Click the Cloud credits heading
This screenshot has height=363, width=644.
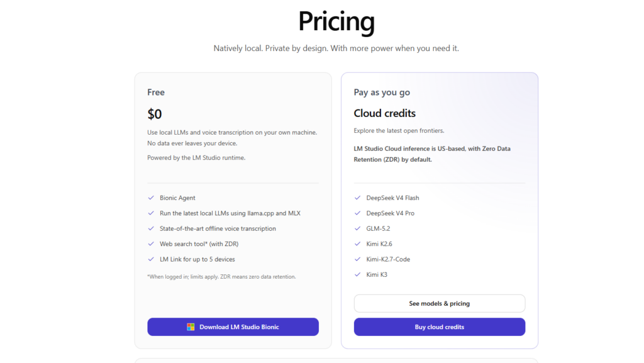pyautogui.click(x=384, y=113)
